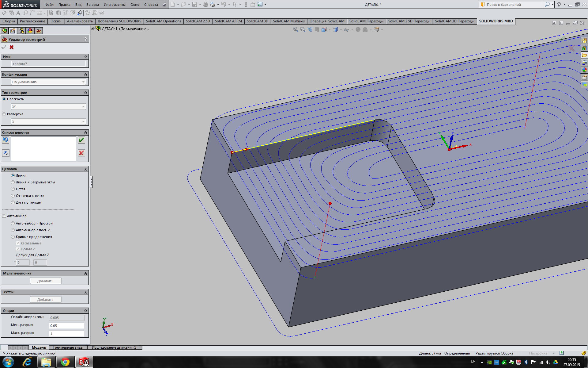Accept chain with green checkmark button

[81, 140]
